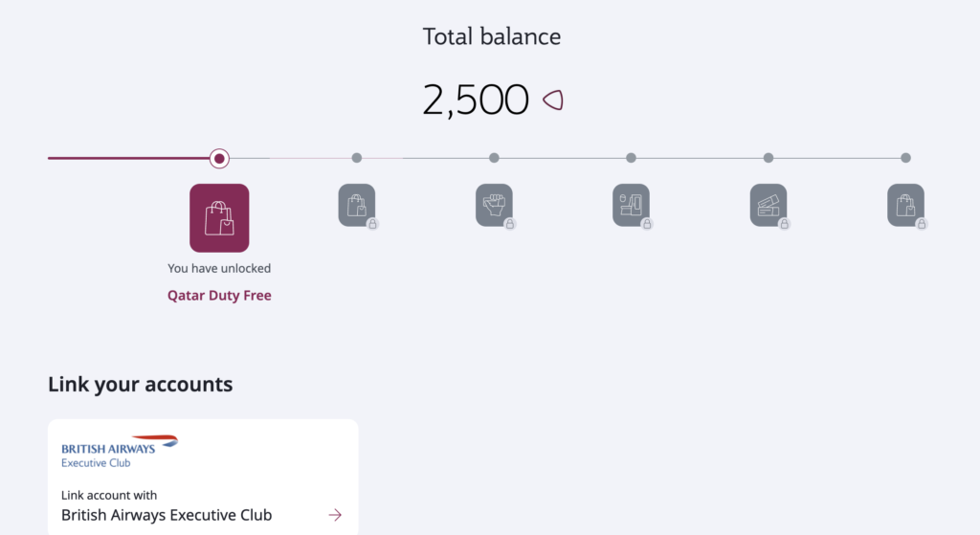
Task: Click the 2,500 total balance figure
Action: (x=476, y=100)
